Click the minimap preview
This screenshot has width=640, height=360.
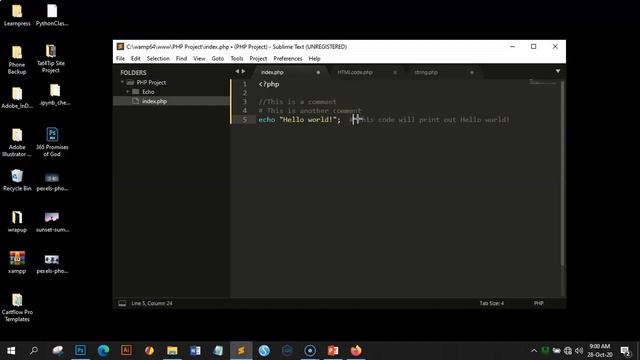(543, 82)
